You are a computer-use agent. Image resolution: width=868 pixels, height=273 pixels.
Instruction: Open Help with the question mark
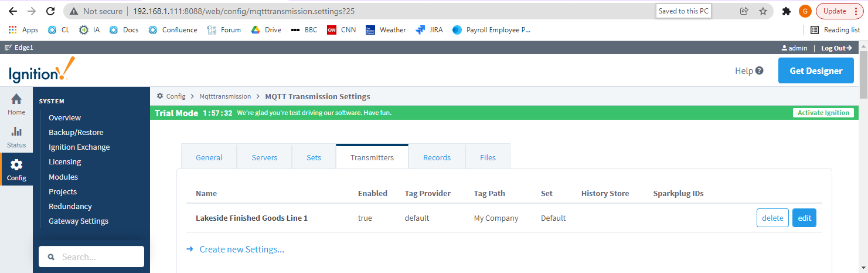(749, 71)
